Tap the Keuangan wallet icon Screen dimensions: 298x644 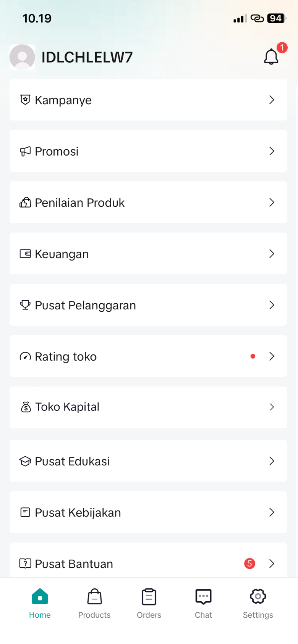[25, 254]
